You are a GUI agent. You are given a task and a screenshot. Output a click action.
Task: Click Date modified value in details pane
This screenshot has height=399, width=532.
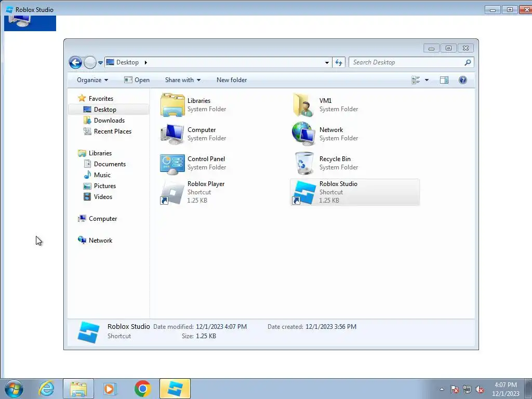(x=221, y=327)
